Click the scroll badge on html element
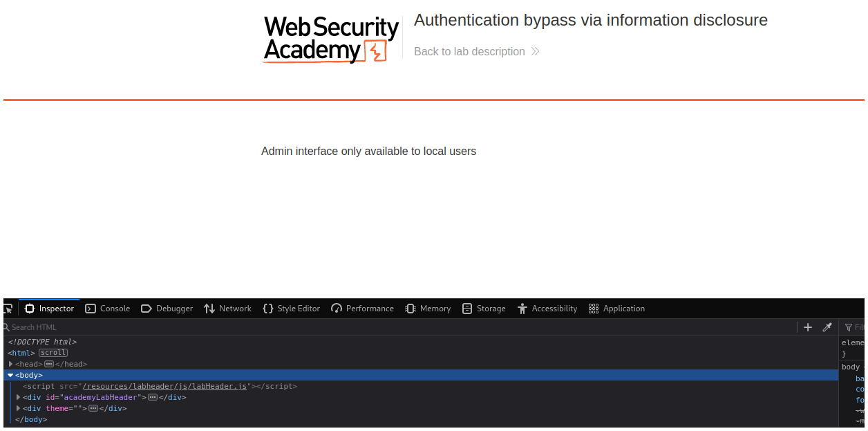The height and width of the screenshot is (431, 868). (x=53, y=353)
